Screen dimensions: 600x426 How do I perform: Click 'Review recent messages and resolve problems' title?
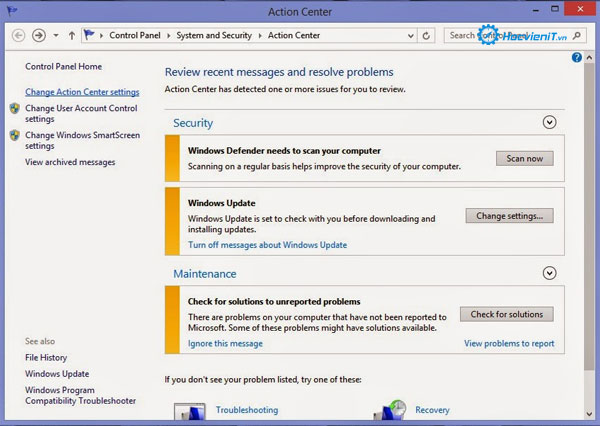tap(279, 72)
